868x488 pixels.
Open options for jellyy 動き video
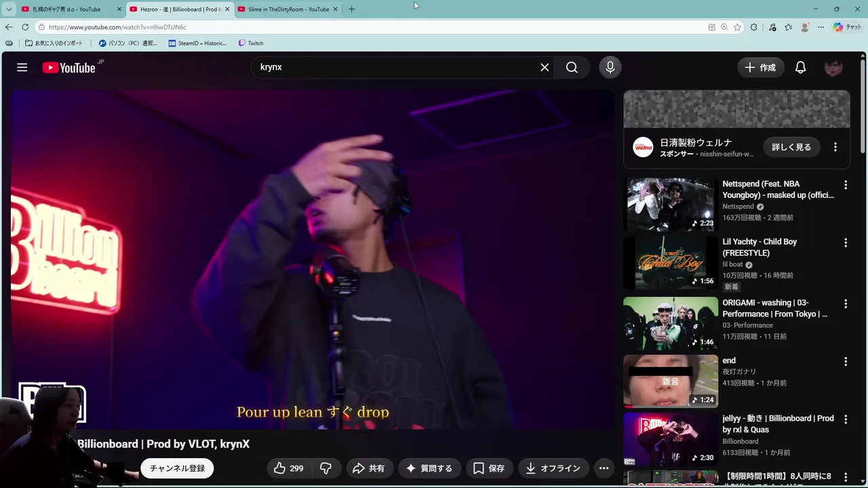(846, 420)
